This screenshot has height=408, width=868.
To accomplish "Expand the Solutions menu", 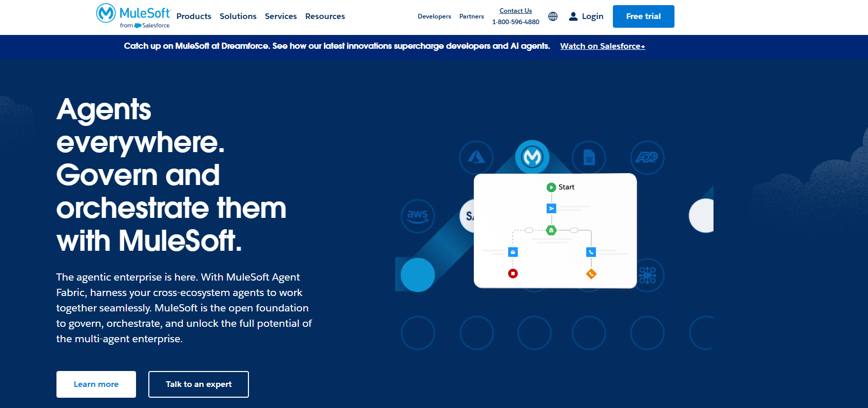I will point(238,16).
